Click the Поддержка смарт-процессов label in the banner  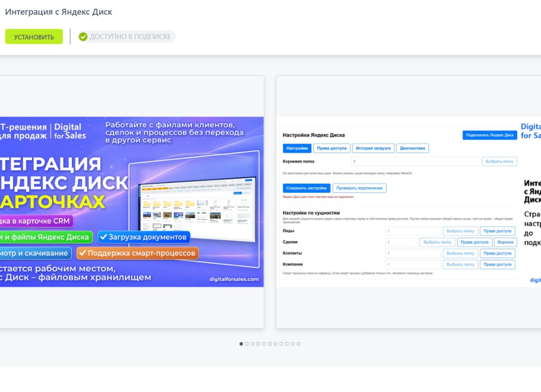coord(137,253)
